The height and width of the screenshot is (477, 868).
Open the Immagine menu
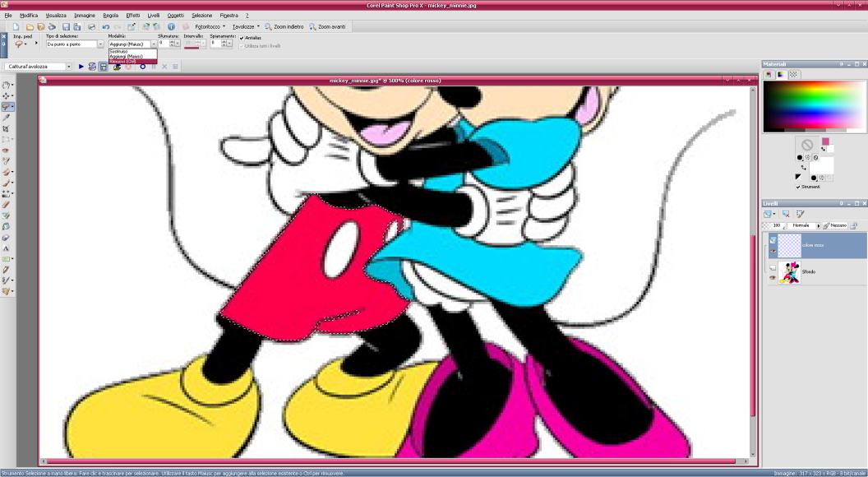[85, 16]
